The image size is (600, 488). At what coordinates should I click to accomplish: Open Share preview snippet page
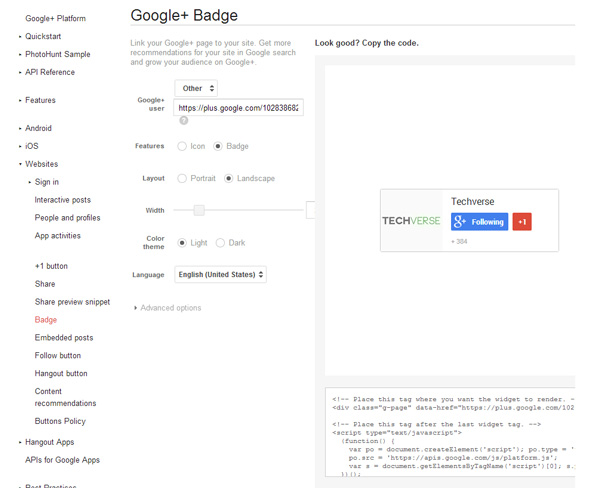tap(72, 302)
